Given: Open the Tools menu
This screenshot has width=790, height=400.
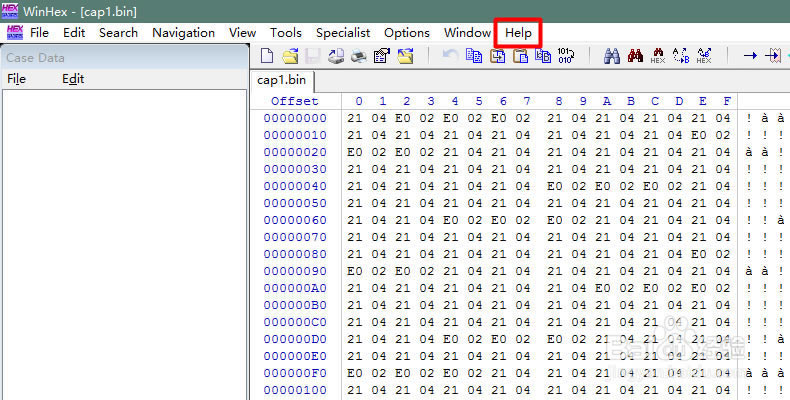Looking at the screenshot, I should click(x=286, y=32).
